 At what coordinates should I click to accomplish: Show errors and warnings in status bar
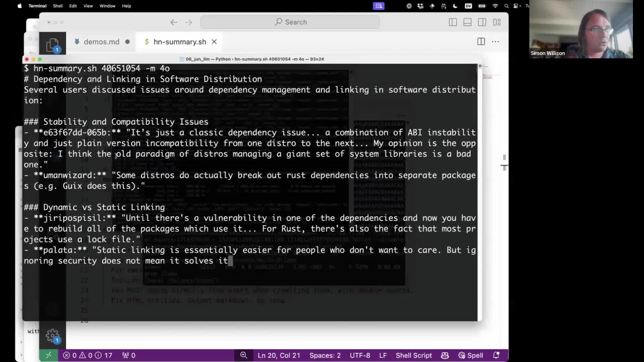point(88,355)
